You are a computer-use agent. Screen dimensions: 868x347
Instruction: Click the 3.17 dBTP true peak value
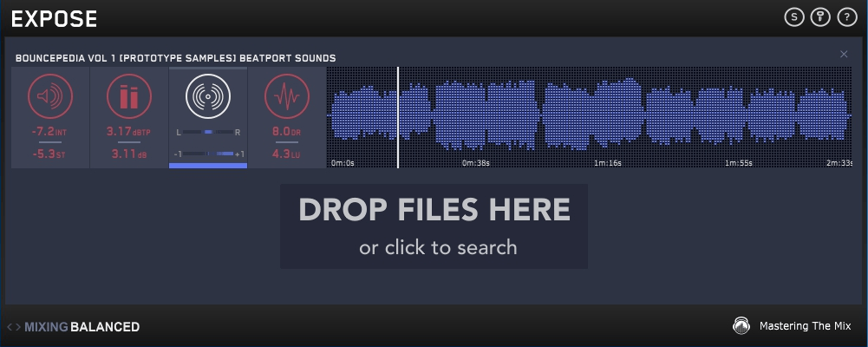pyautogui.click(x=128, y=132)
